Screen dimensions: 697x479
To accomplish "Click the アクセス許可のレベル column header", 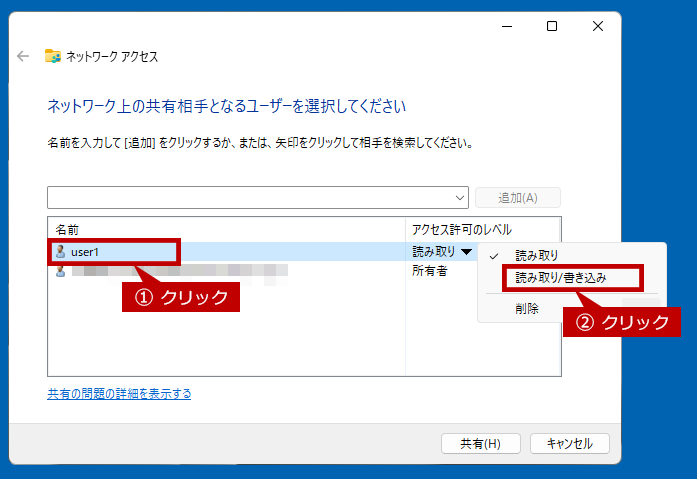I will (462, 230).
